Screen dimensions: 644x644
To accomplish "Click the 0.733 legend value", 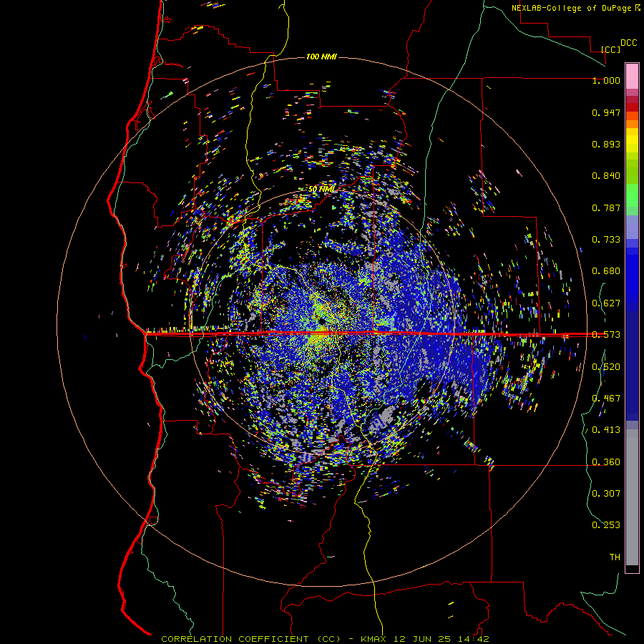I will (x=606, y=240).
